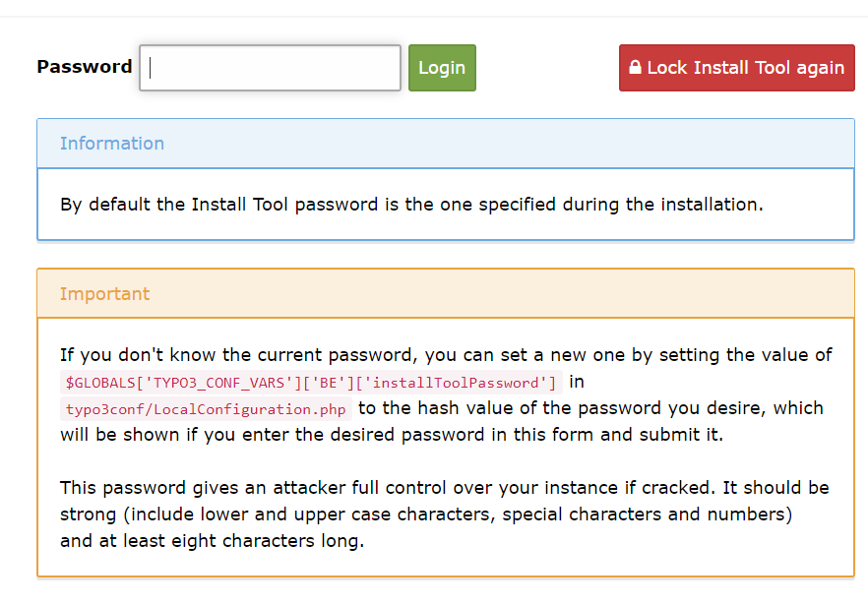Image resolution: width=868 pixels, height=605 pixels.
Task: Click the line starting 'strong (include lower and upper'
Action: pyautogui.click(x=426, y=514)
